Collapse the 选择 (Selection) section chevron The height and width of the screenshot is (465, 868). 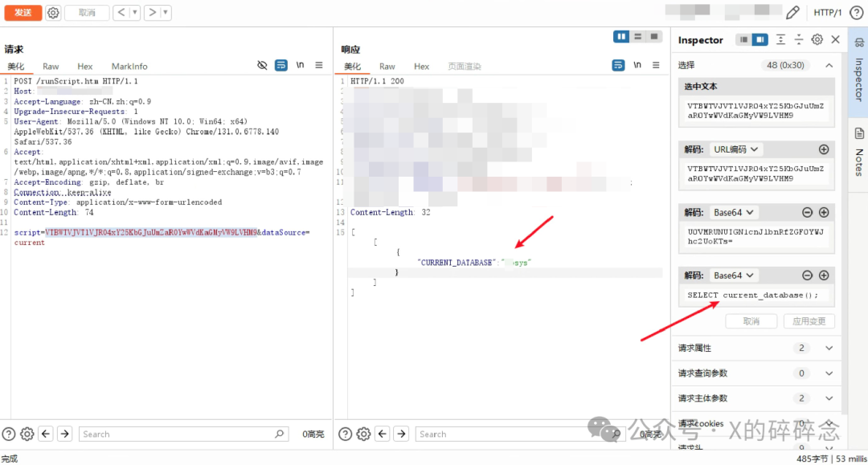(829, 65)
